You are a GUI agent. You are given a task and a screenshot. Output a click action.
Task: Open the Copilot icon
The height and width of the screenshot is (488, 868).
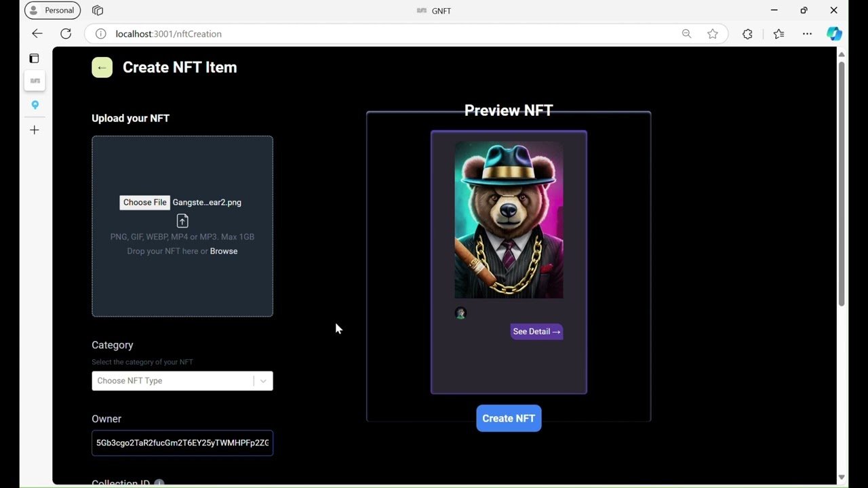point(834,34)
